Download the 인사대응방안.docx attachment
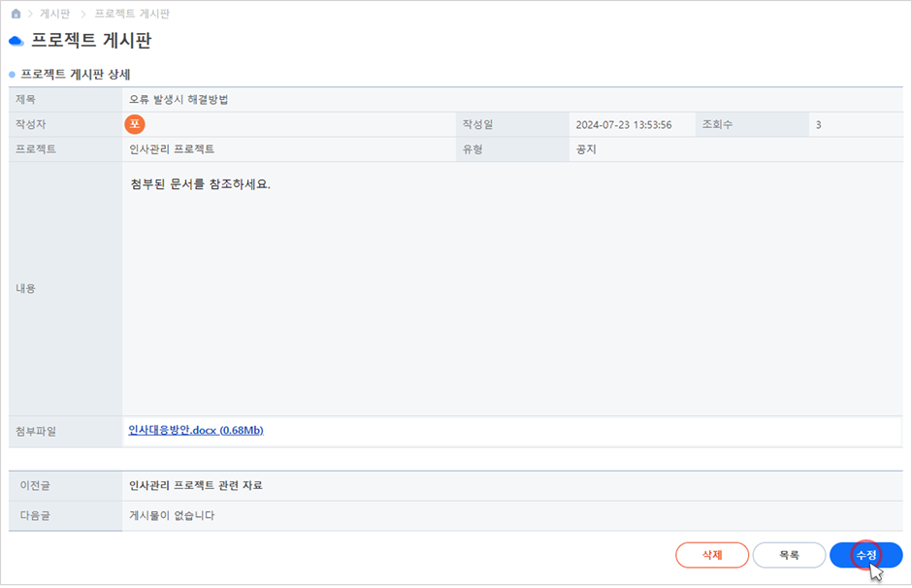Image resolution: width=912 pixels, height=588 pixels. tap(196, 431)
